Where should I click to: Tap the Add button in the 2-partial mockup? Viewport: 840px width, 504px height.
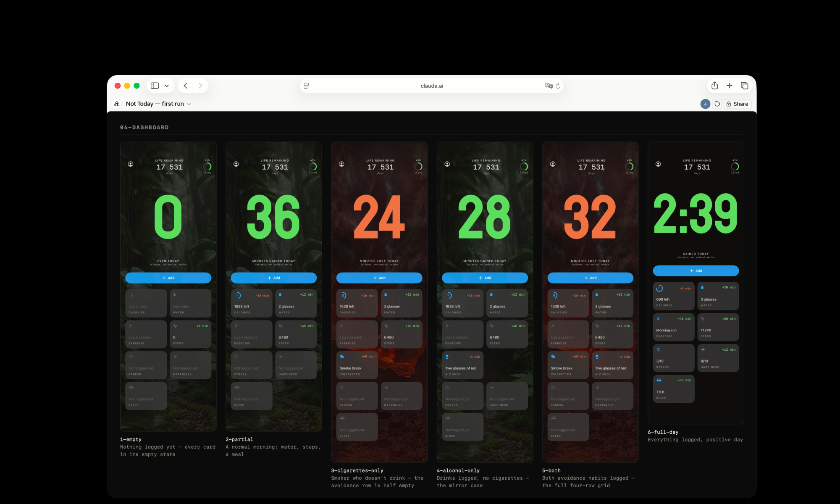point(274,278)
